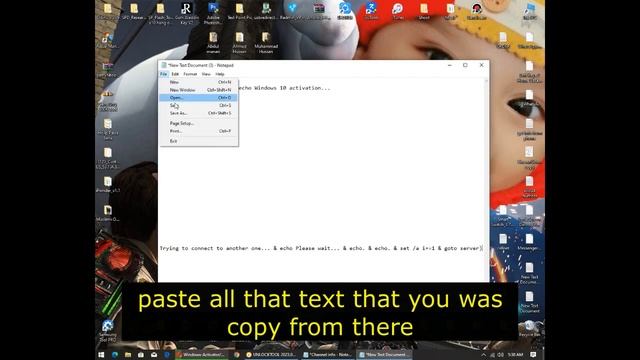Click the Notepad vertical scrollbar
The height and width of the screenshot is (360, 640).
point(486,180)
